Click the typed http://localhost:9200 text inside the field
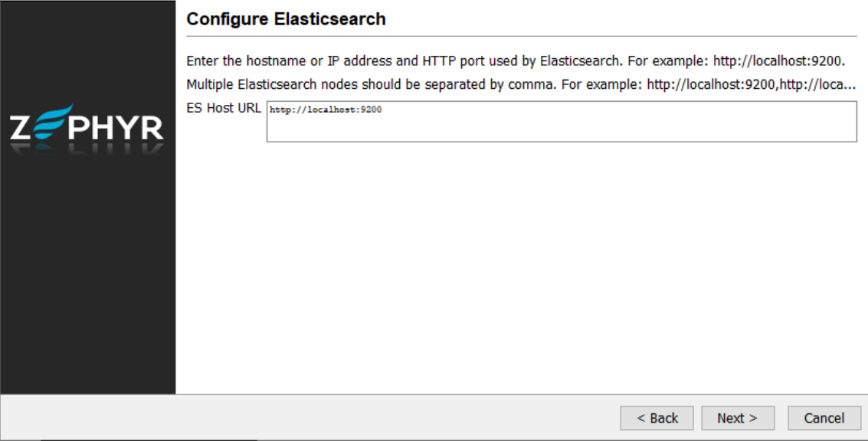The width and height of the screenshot is (868, 441). [x=326, y=110]
